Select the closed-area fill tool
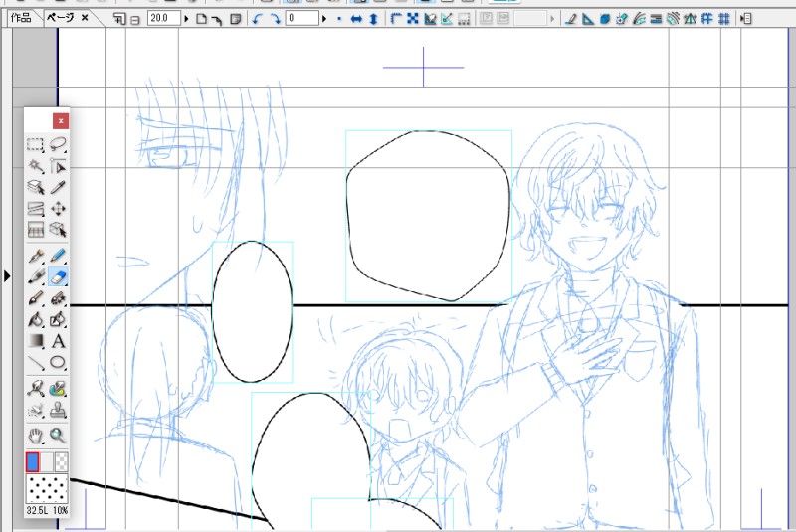The image size is (796, 532). click(58, 319)
